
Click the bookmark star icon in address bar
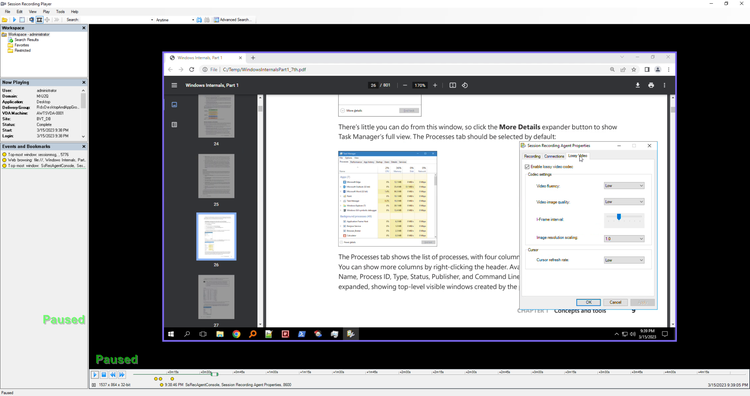634,69
